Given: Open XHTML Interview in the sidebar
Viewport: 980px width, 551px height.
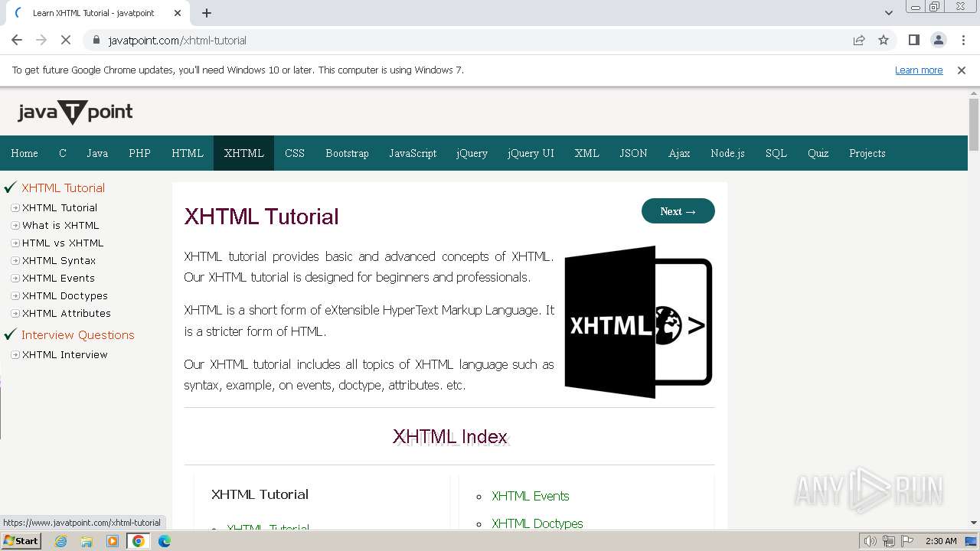Looking at the screenshot, I should click(x=65, y=354).
